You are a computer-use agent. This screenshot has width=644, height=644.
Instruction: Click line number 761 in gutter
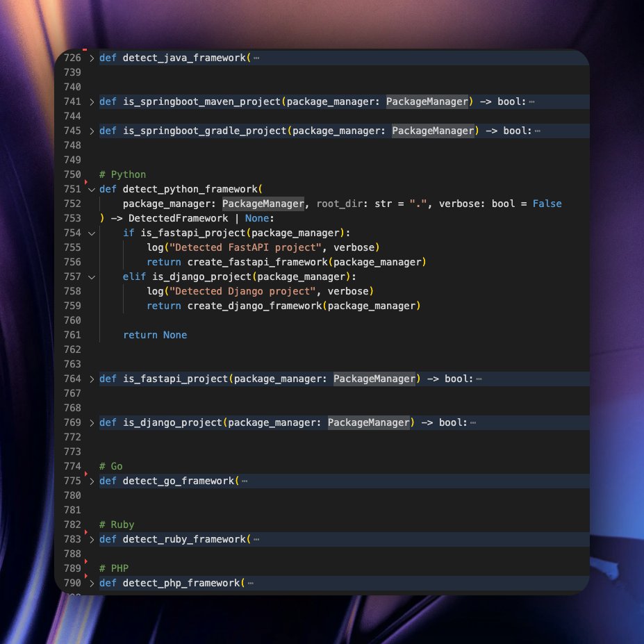pyautogui.click(x=72, y=335)
